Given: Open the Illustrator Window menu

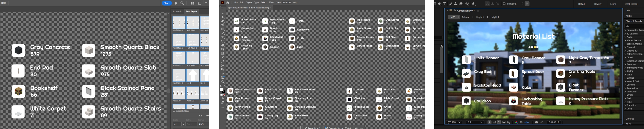Looking at the screenshot, I should tap(287, 3).
